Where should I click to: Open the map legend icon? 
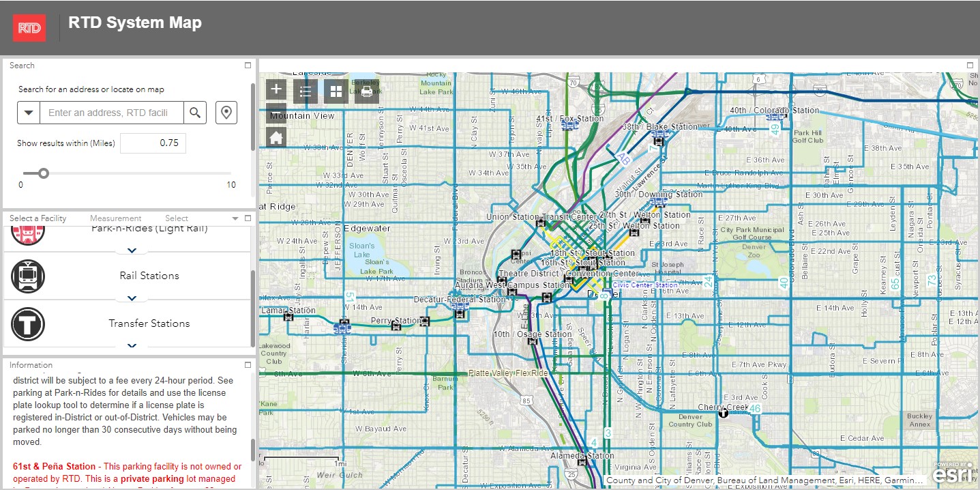[304, 90]
